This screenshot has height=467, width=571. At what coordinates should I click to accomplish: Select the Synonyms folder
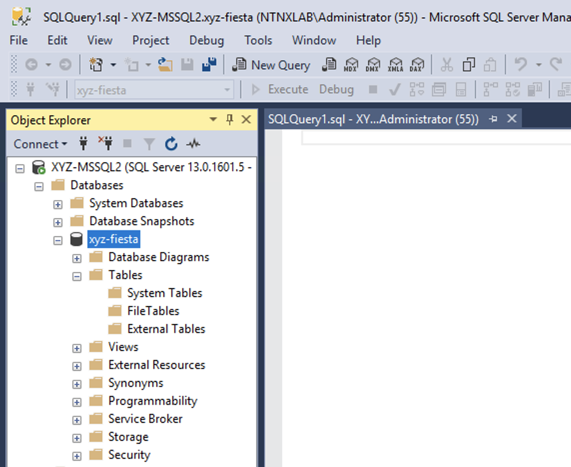[135, 383]
